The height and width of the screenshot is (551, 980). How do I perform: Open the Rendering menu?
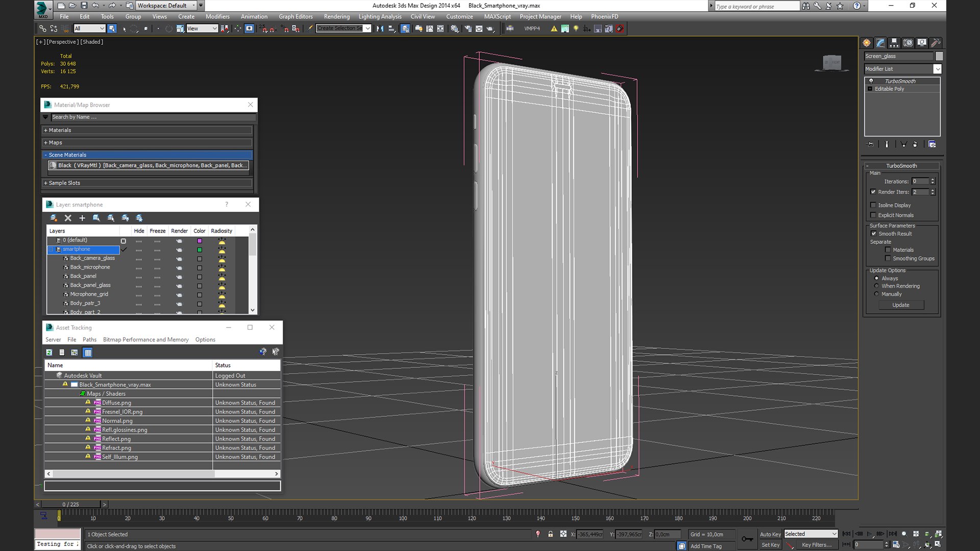click(336, 17)
